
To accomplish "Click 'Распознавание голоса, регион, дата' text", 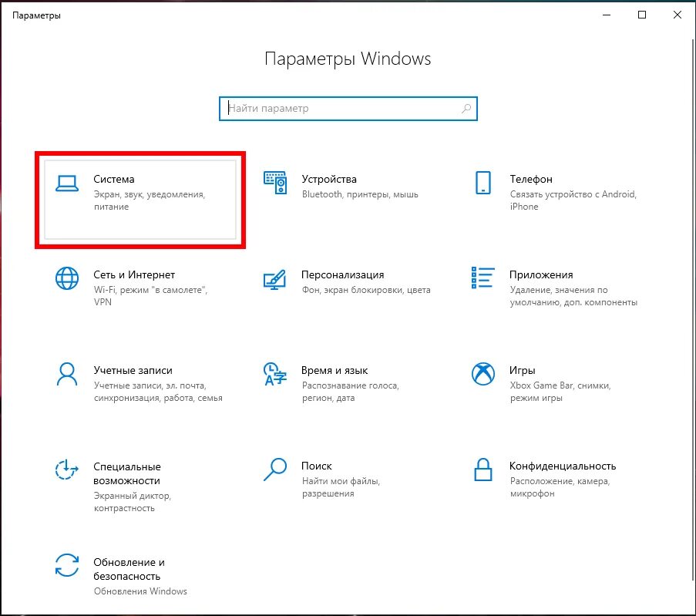I will [x=351, y=392].
